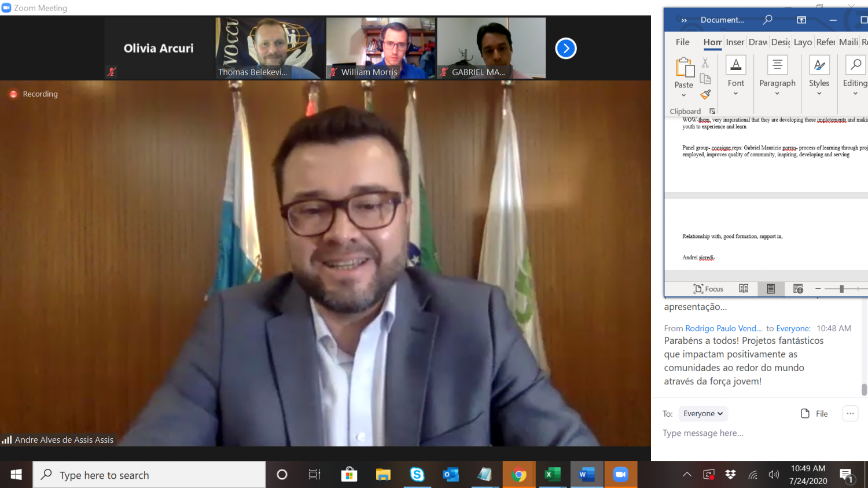Click the Format Painter brush icon
Screen dimensions: 868x488
pos(705,94)
